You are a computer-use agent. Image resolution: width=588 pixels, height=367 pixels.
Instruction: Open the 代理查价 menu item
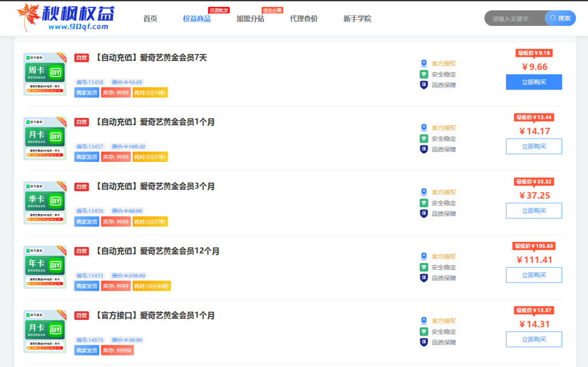(x=304, y=19)
